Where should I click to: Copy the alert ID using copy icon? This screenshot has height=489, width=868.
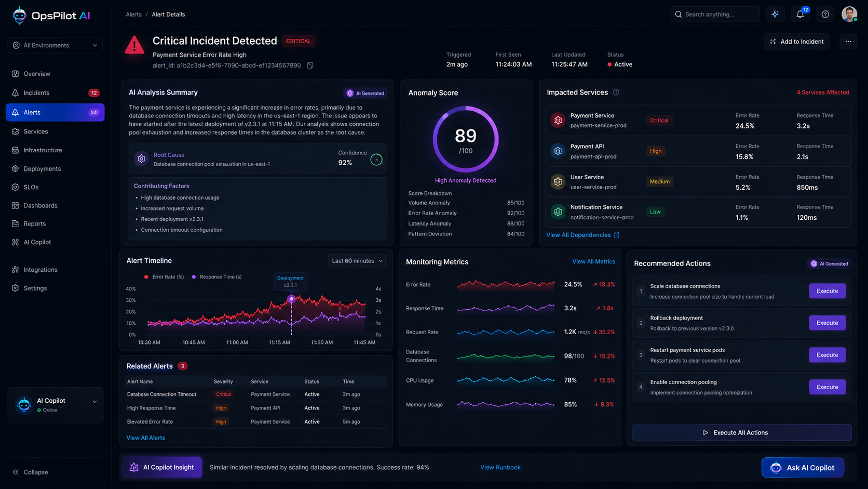point(310,65)
